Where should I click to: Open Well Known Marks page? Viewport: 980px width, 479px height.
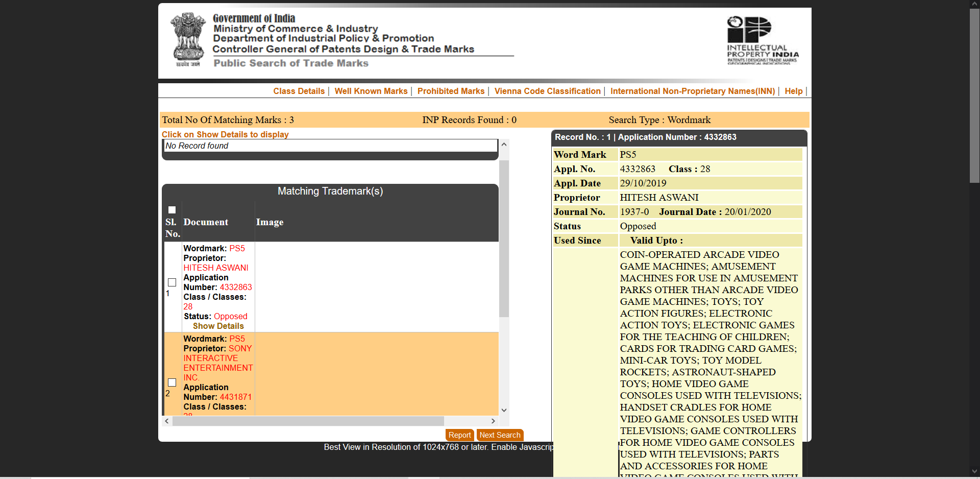[x=371, y=91]
